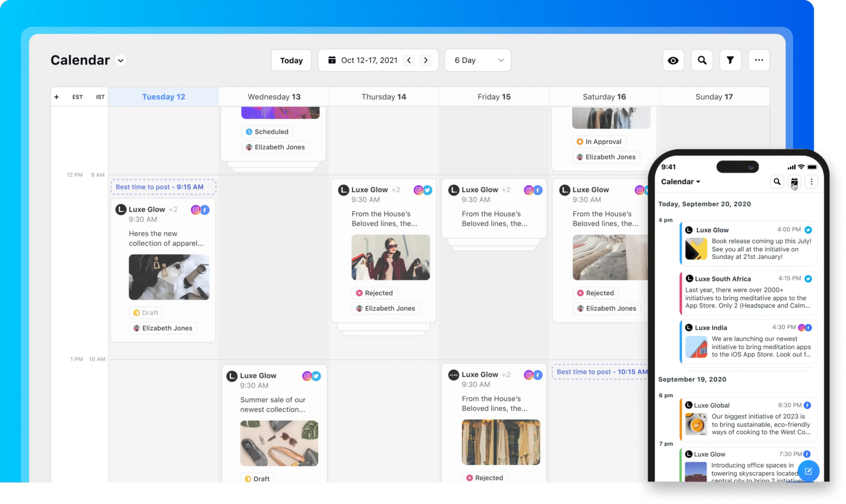Open Luxe Global 6:30 PM post on phone
The height and width of the screenshot is (504, 846).
748,419
